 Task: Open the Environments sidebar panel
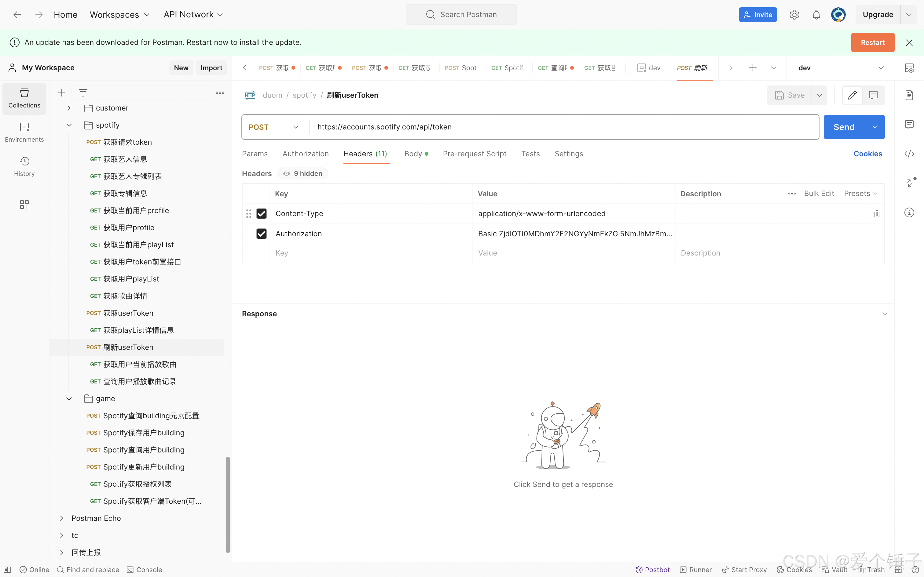coord(24,132)
